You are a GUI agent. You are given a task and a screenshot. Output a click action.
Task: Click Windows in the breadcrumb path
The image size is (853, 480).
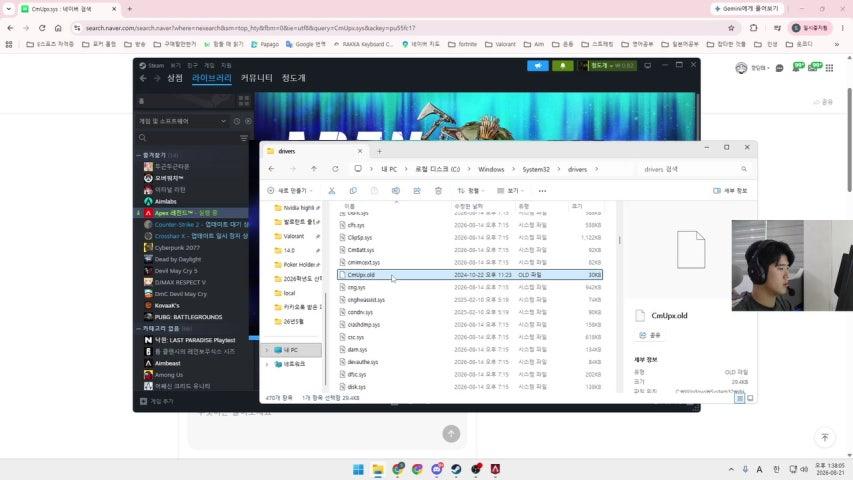coord(491,169)
